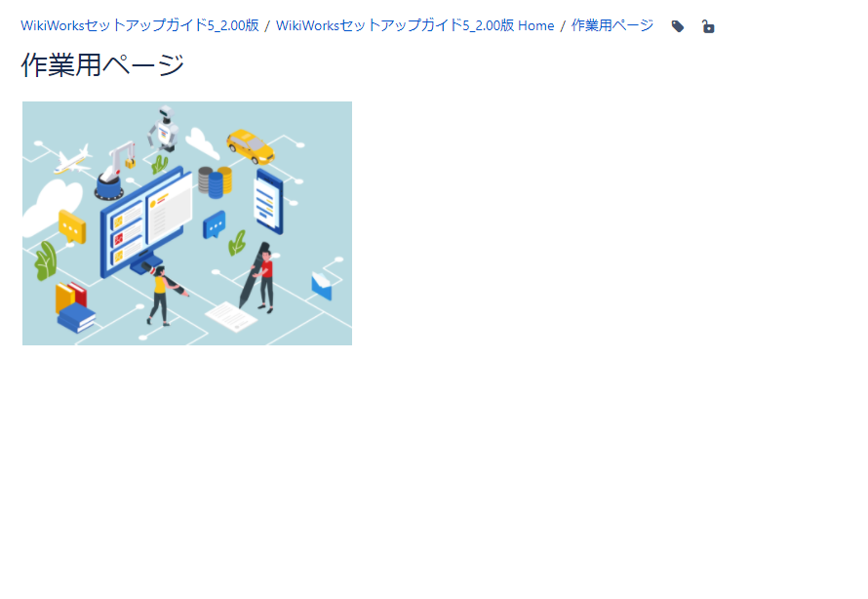Click the yellow taxi in the illustration

(251, 145)
